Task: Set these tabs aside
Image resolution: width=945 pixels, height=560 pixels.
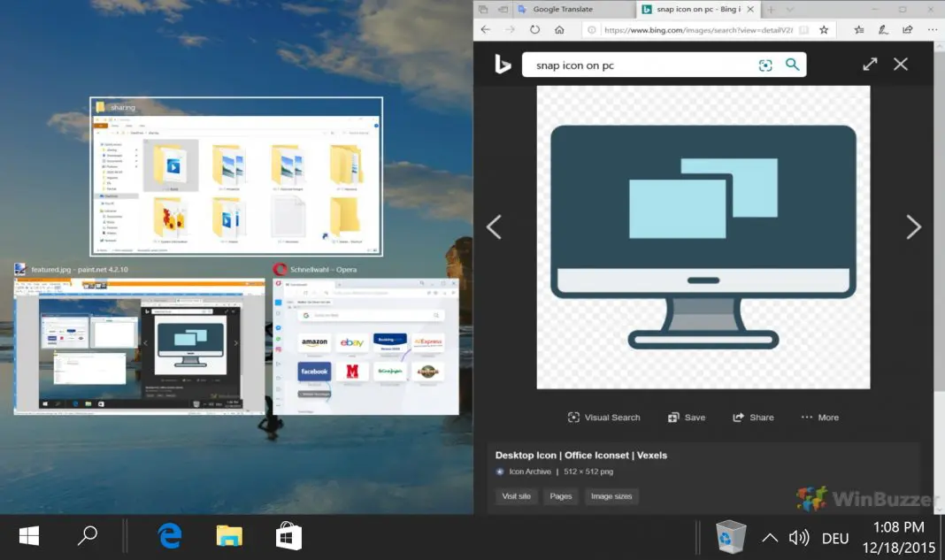Action: (503, 9)
